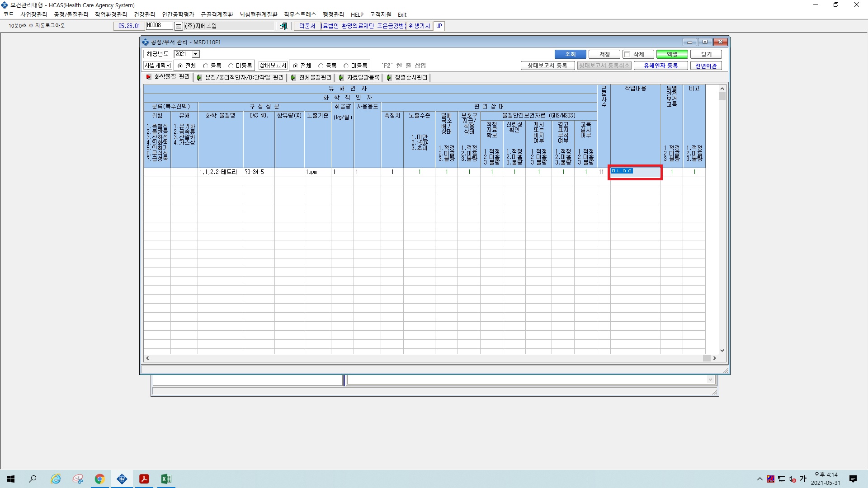Launch Chrome from the taskbar
Viewport: 868px width, 488px height.
click(99, 479)
